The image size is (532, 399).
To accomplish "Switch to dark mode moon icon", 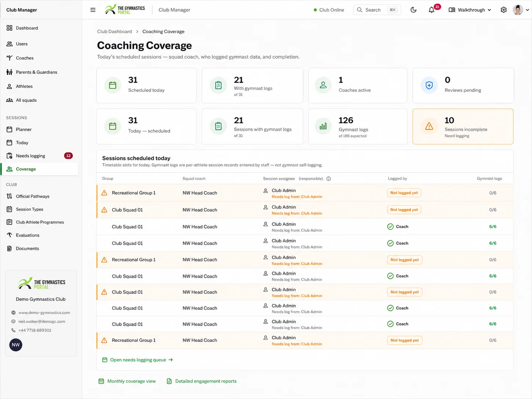I will coord(413,10).
